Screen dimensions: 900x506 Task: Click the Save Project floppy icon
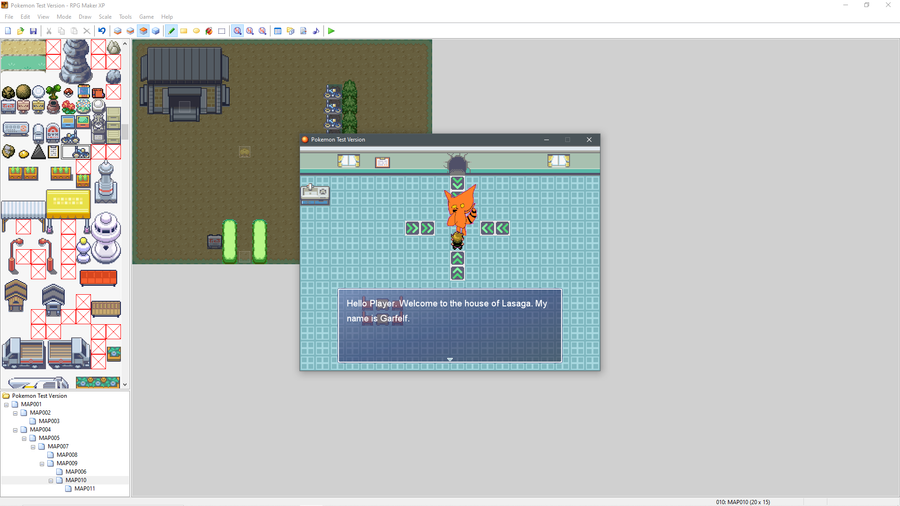[33, 31]
